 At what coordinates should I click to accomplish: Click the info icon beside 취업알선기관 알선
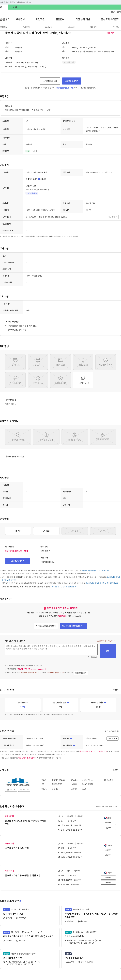(x=68, y=703)
